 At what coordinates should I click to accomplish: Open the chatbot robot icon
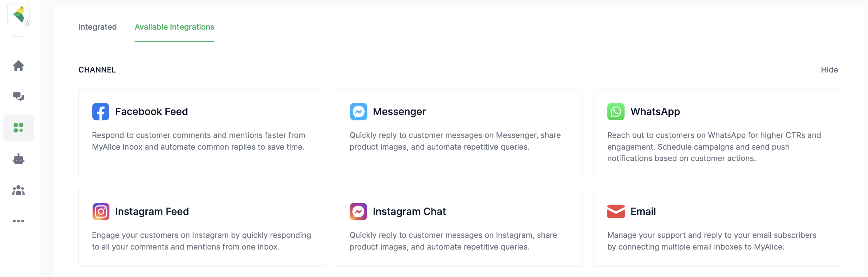point(18,159)
